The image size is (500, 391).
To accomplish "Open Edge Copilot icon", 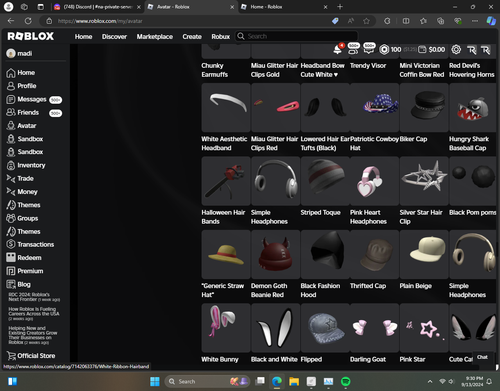I will click(491, 21).
